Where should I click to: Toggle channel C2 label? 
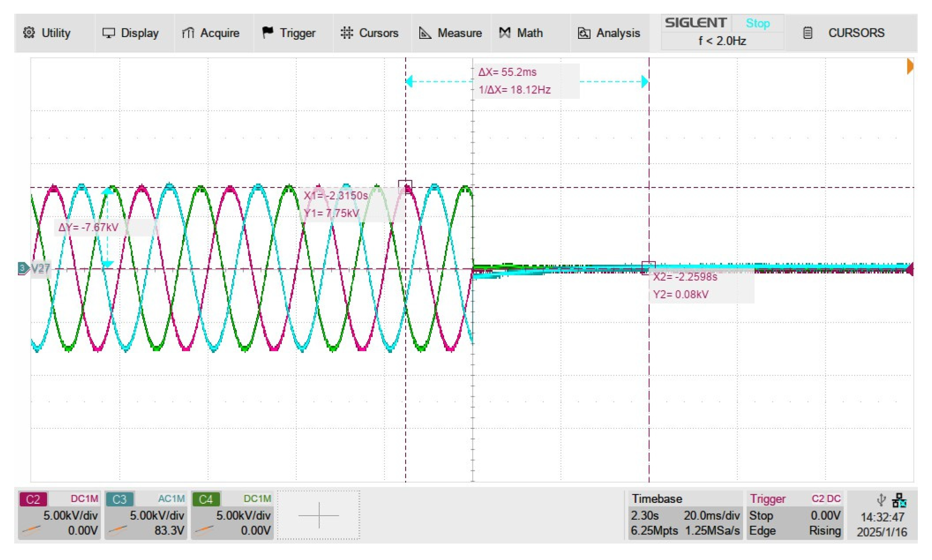click(33, 499)
